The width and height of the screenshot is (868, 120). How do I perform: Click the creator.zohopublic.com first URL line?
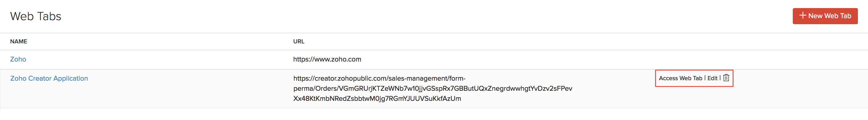click(x=379, y=79)
